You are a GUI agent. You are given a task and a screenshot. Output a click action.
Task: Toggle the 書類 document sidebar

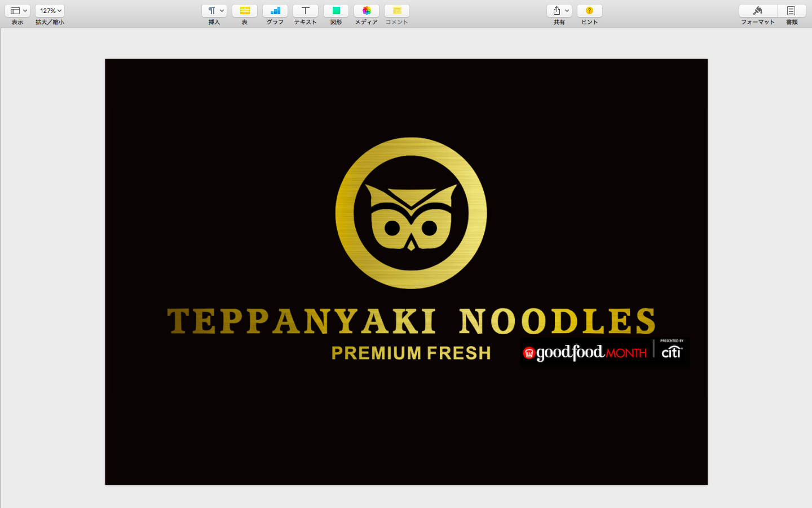[x=792, y=11]
